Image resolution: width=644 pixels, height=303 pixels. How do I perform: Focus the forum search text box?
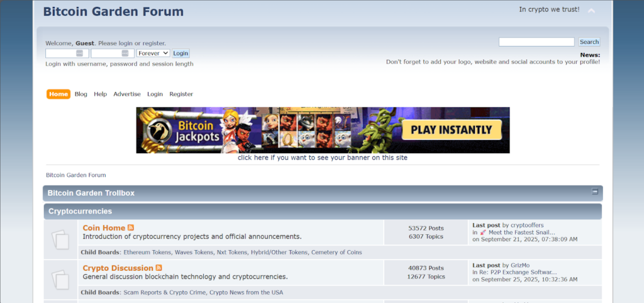536,42
